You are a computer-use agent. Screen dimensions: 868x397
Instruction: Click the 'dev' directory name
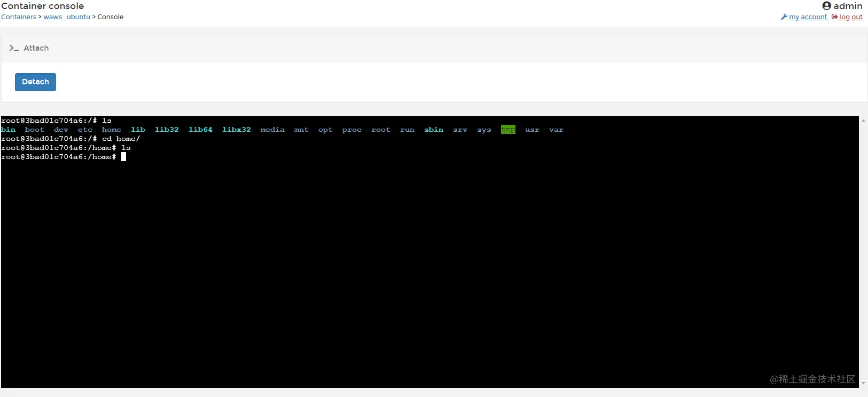click(x=61, y=130)
